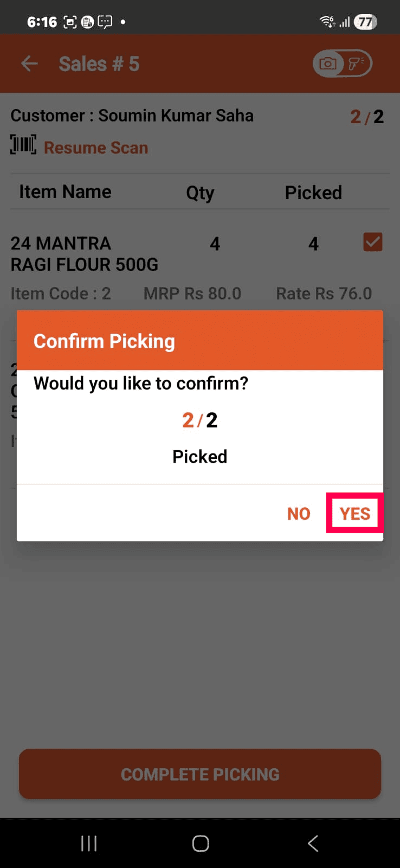Decline confirmation with the NO button
This screenshot has width=400, height=868.
click(299, 514)
